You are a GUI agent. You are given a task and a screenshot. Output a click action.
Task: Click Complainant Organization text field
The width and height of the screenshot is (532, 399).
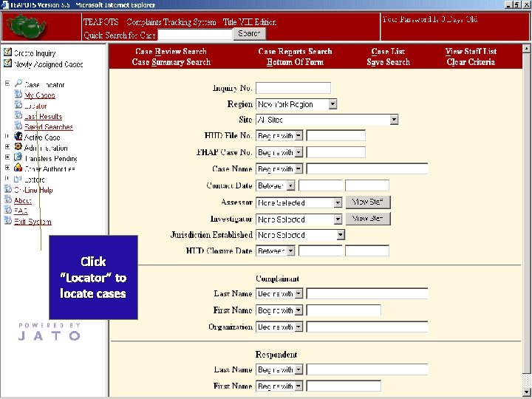pyautogui.click(x=367, y=327)
